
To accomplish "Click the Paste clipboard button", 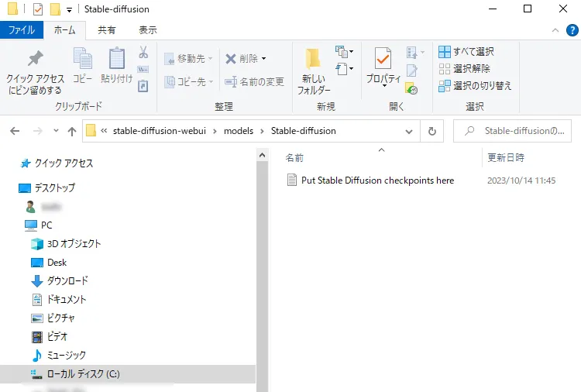I will pos(117,65).
